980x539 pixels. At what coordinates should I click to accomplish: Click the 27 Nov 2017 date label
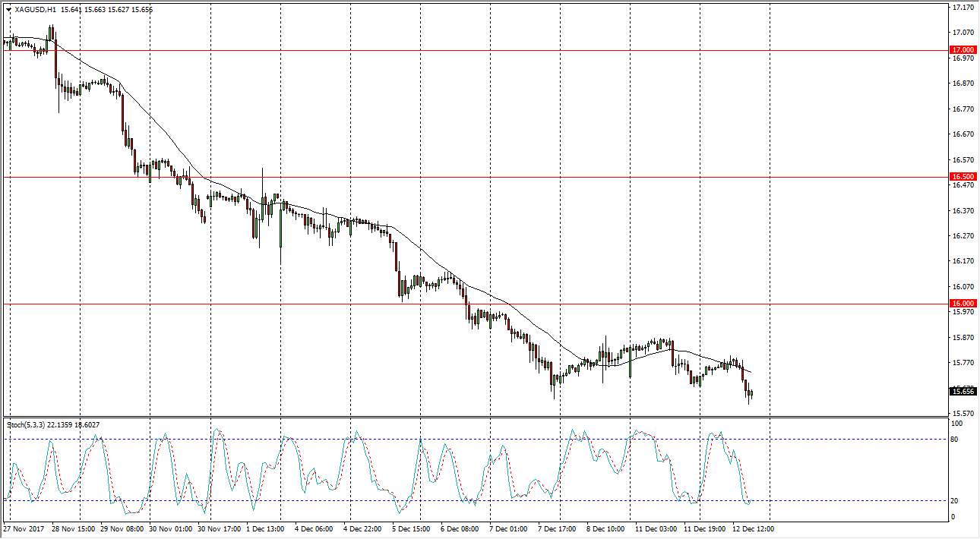point(25,528)
